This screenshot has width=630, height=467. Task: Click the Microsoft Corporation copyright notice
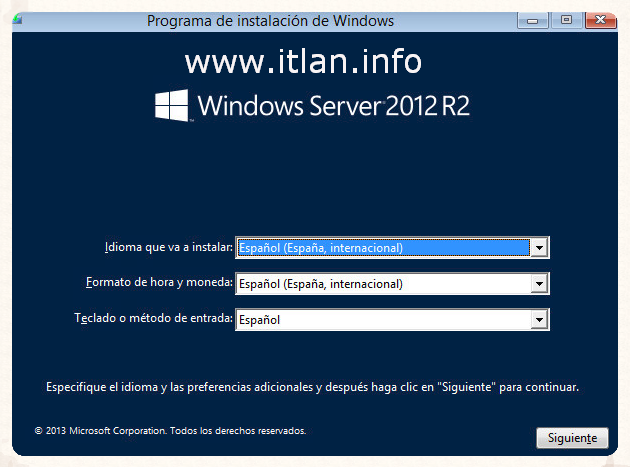click(x=170, y=431)
